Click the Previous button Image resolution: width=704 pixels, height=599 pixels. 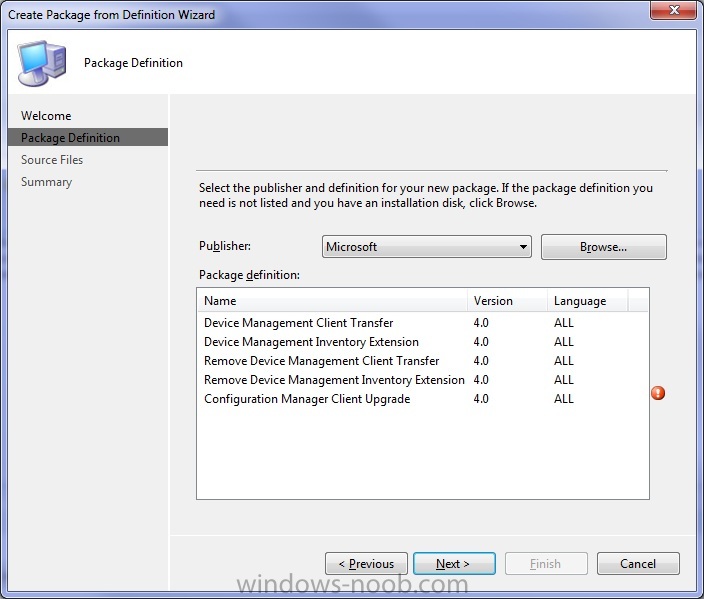tap(366, 564)
